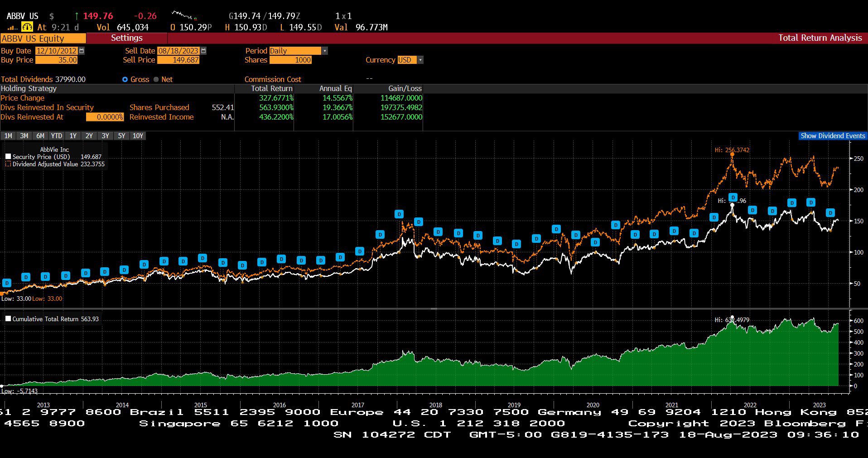Viewport: 868px width, 458px height.
Task: Click the Divs Reinvested In Security row label
Action: tap(47, 107)
